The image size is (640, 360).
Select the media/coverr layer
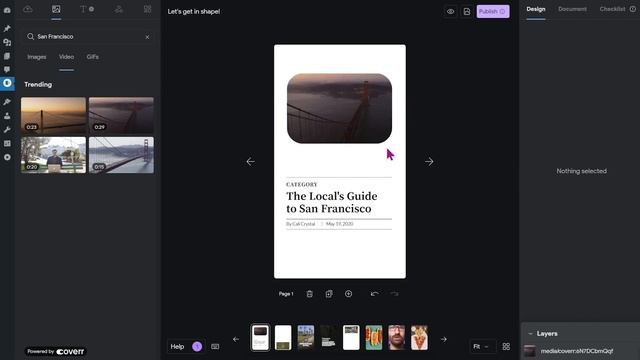(x=580, y=351)
